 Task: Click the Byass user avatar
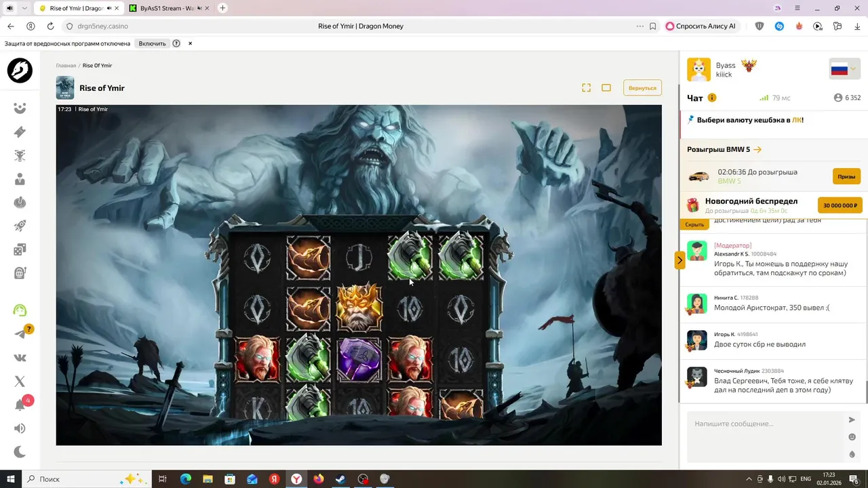699,69
